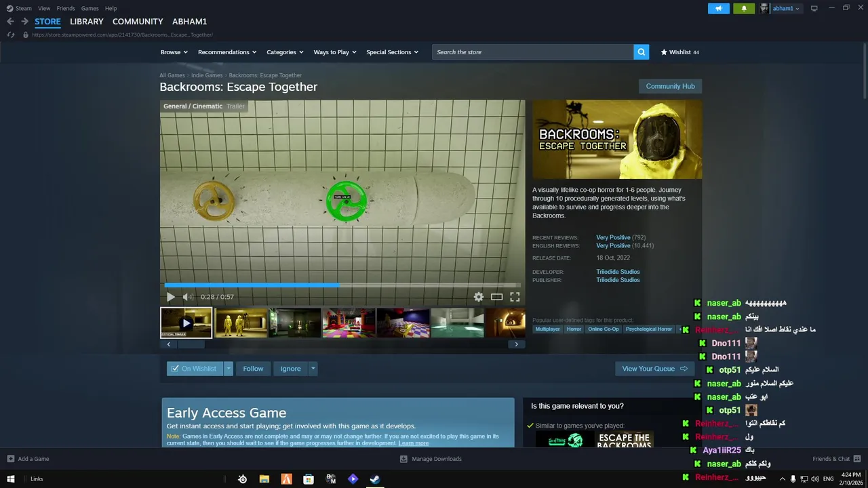868x488 pixels.
Task: Open the Windows Start menu
Action: tap(11, 479)
